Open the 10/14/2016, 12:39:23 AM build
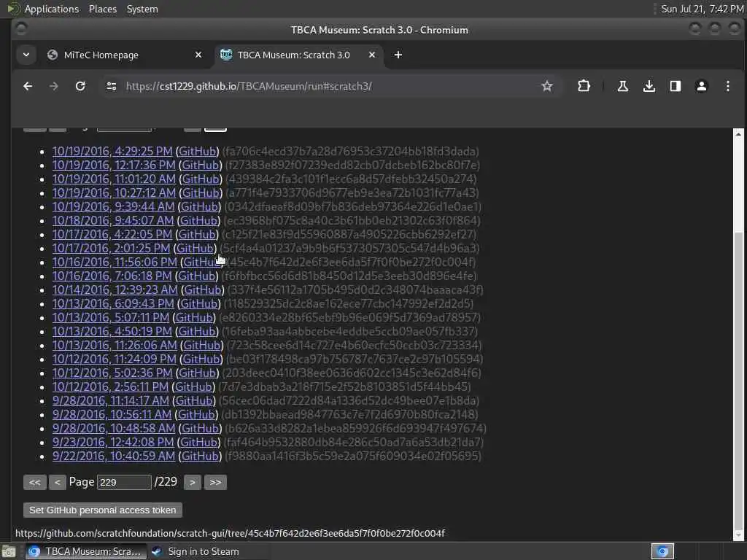Screen dimensions: 747x560 point(115,289)
